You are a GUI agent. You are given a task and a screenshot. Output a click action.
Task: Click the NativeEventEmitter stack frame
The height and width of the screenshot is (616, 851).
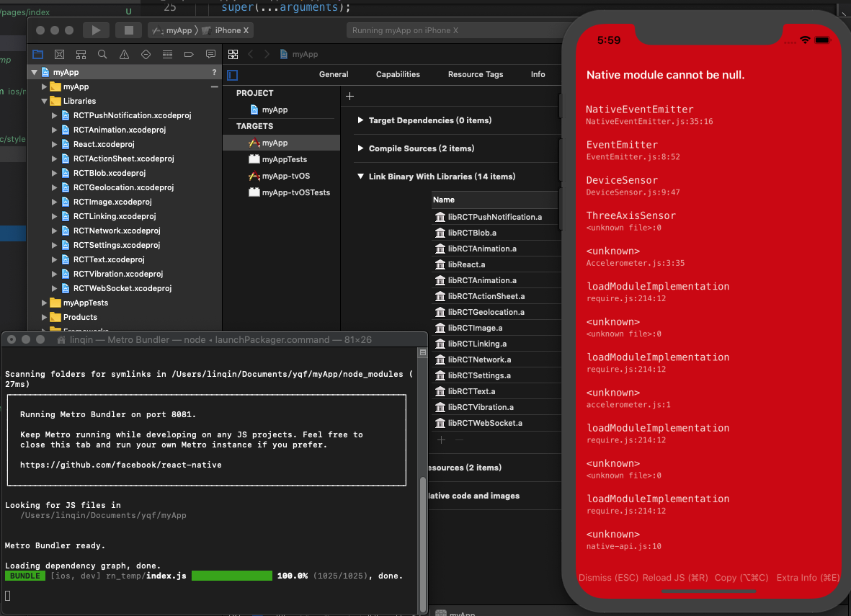click(x=649, y=115)
